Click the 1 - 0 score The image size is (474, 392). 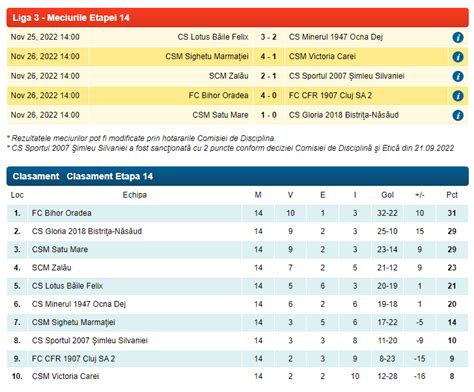pyautogui.click(x=269, y=115)
